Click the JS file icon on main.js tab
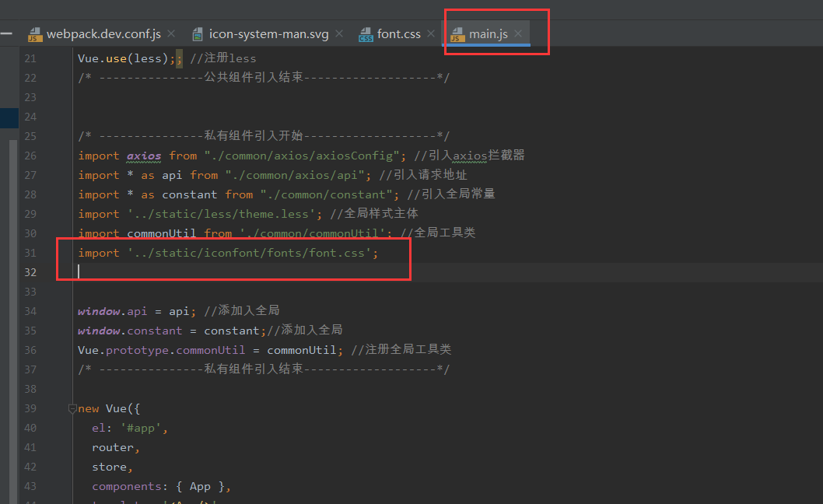This screenshot has height=504, width=823. 459,34
